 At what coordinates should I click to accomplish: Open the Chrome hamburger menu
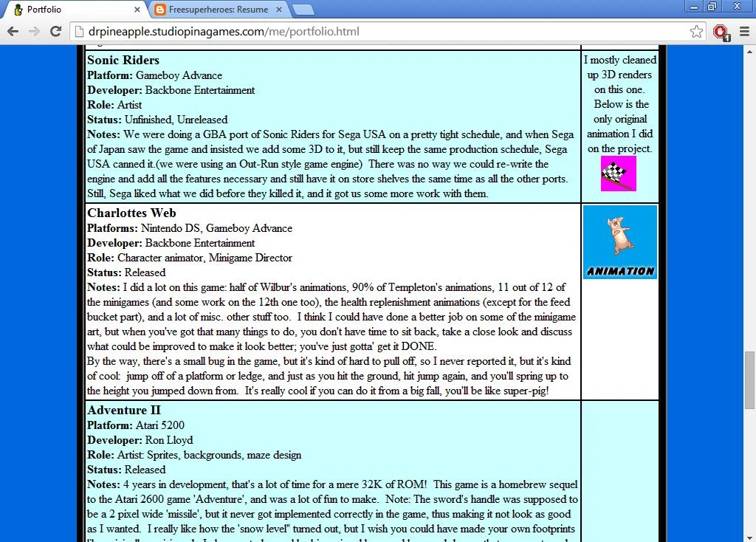pos(743,31)
